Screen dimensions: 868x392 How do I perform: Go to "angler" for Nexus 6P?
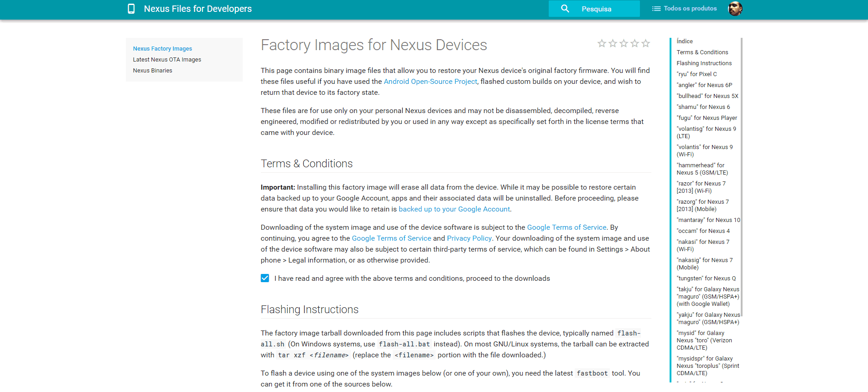pyautogui.click(x=704, y=85)
